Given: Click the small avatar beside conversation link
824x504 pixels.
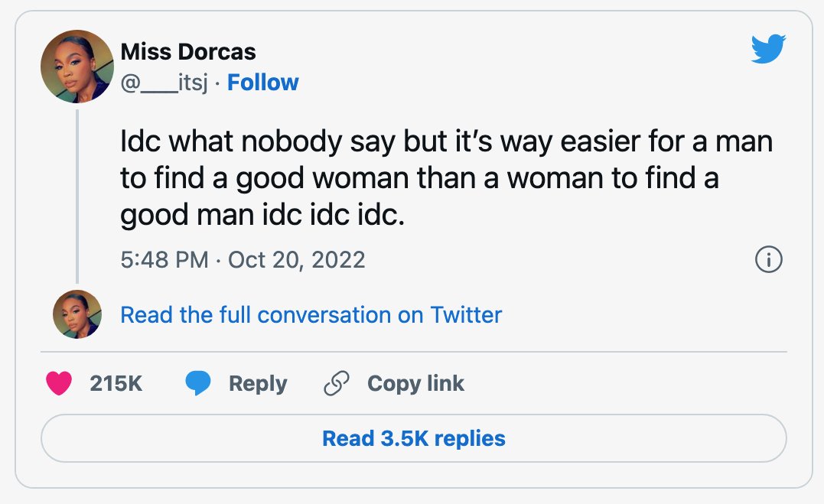Looking at the screenshot, I should pyautogui.click(x=77, y=314).
